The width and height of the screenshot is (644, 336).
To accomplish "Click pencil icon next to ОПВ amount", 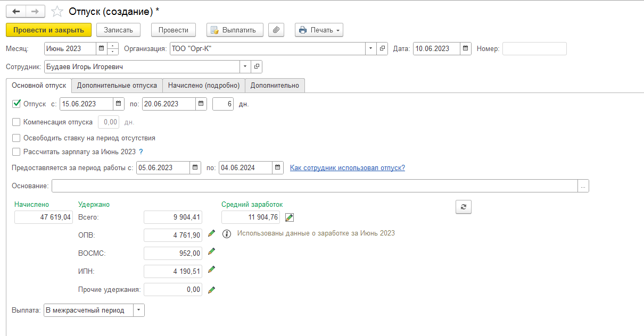I will click(212, 233).
